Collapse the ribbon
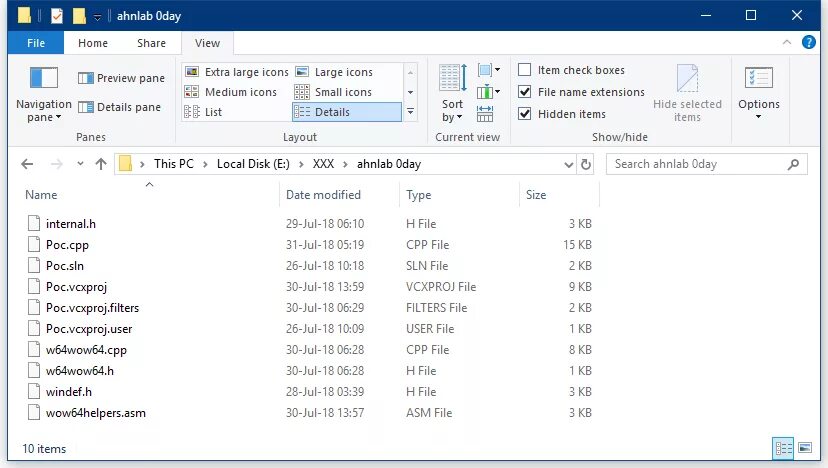828x468 pixels. (x=787, y=42)
